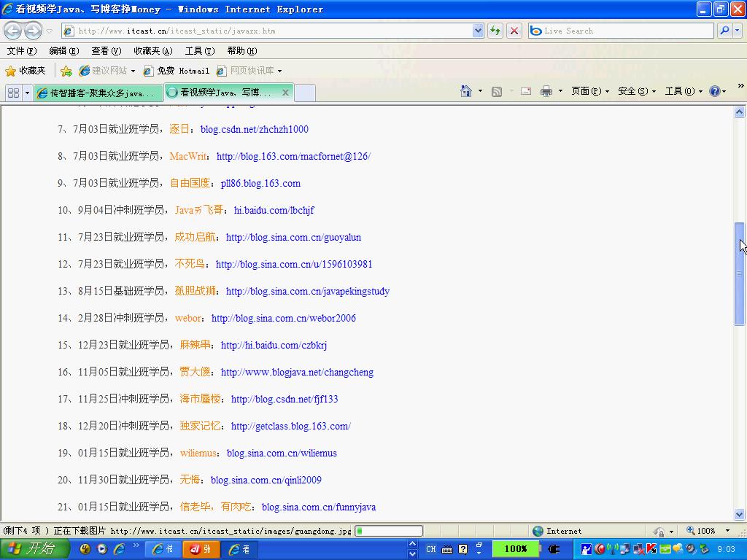This screenshot has width=747, height=560.
Task: Close the active 看视频学Java tab
Action: [286, 93]
